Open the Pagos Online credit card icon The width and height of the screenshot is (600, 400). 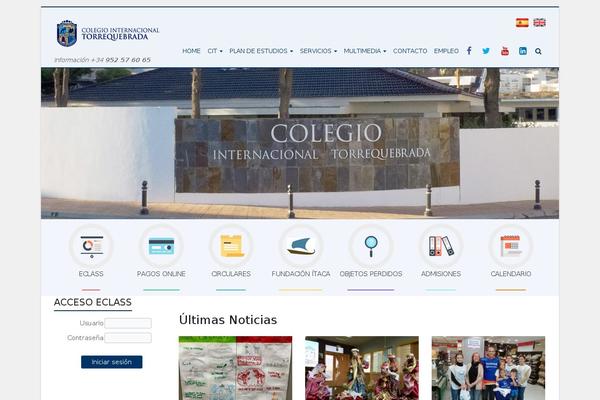pos(161,246)
